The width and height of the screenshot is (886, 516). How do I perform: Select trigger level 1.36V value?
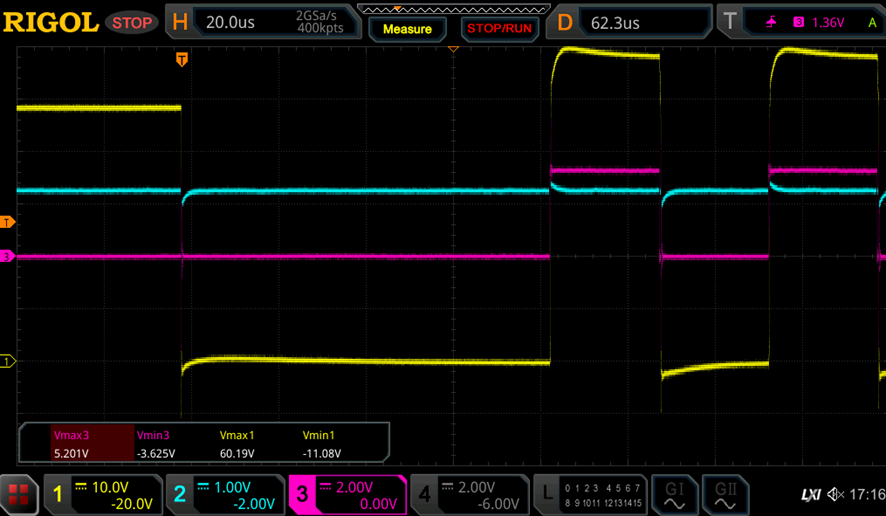click(x=828, y=23)
